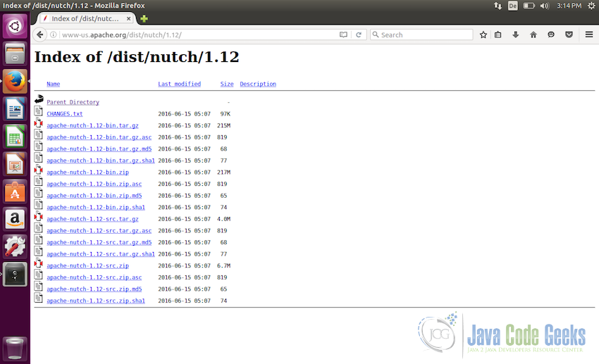The width and height of the screenshot is (599, 364).
Task: Open apache-nutch-1.12-bin.zip.asc link
Action: tap(94, 184)
